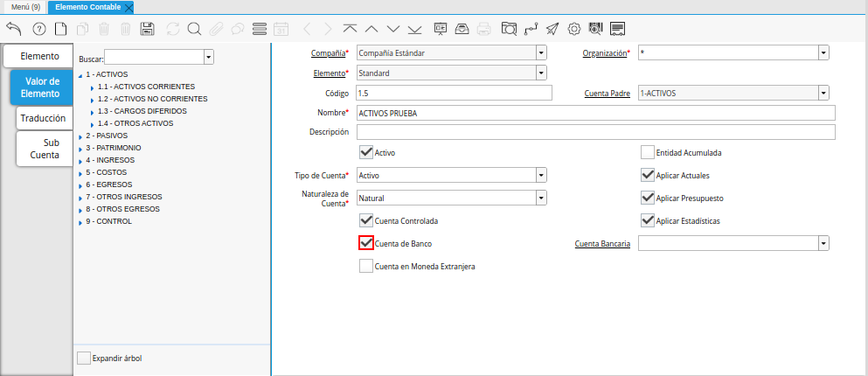Switch to the Traducción tab
Image resolution: width=868 pixels, height=376 pixels.
pyautogui.click(x=43, y=117)
